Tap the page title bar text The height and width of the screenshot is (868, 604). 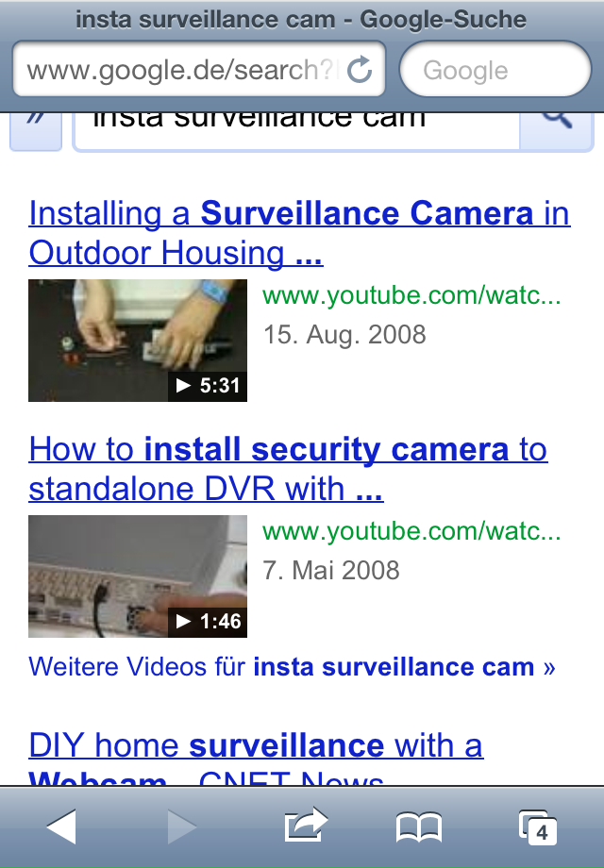tap(301, 20)
